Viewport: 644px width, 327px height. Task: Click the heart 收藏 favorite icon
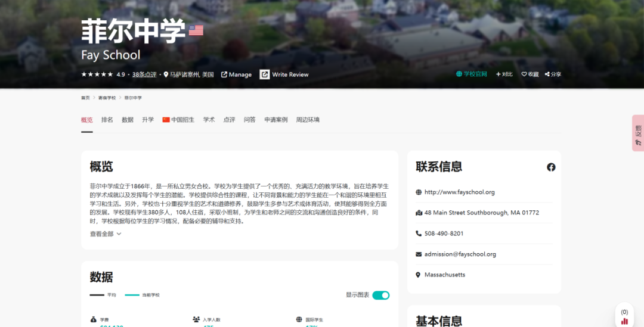click(x=524, y=74)
